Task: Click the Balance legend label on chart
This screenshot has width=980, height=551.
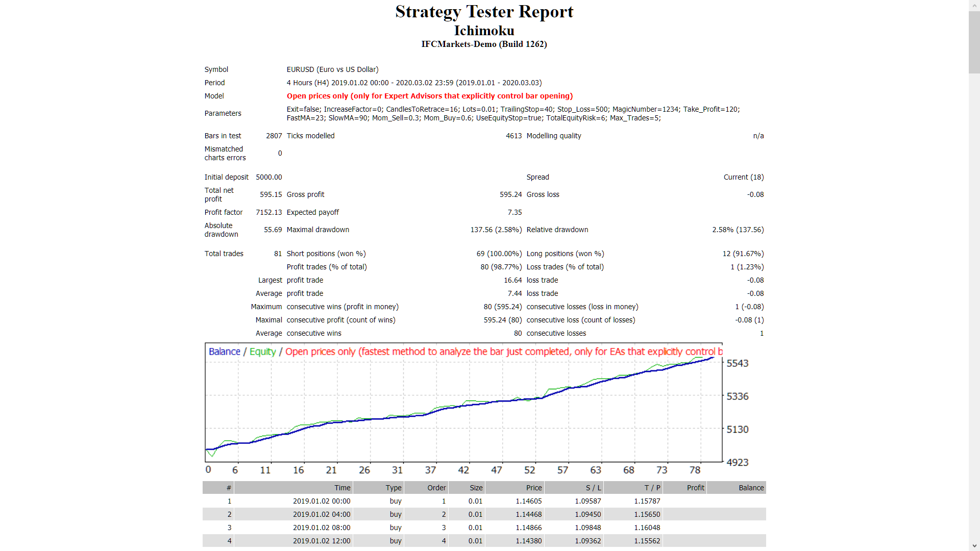Action: [x=224, y=352]
